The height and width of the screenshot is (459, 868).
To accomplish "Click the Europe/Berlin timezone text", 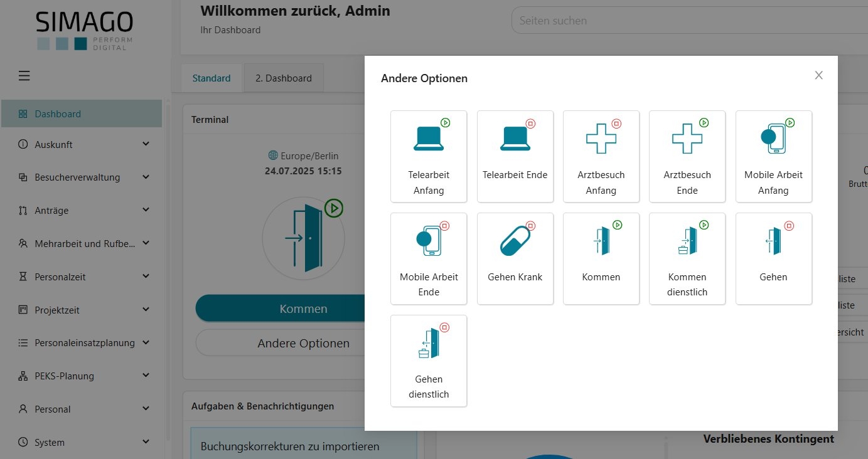I will [309, 156].
